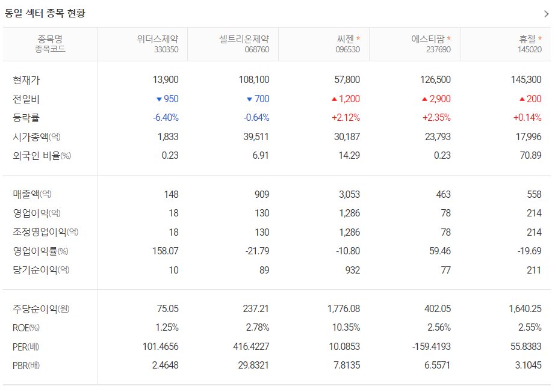The height and width of the screenshot is (392, 558).
Task: Click the 조정영업이익(억) row label
Action: coord(46,233)
